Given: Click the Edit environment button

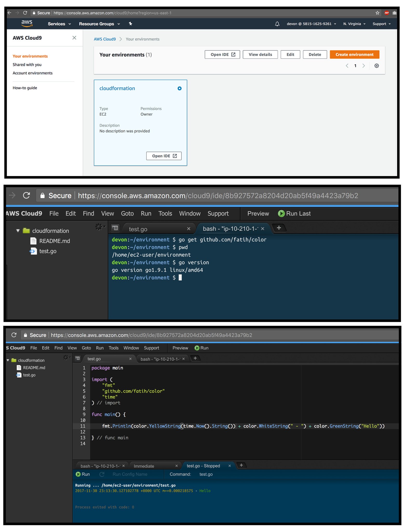Looking at the screenshot, I should click(x=290, y=55).
